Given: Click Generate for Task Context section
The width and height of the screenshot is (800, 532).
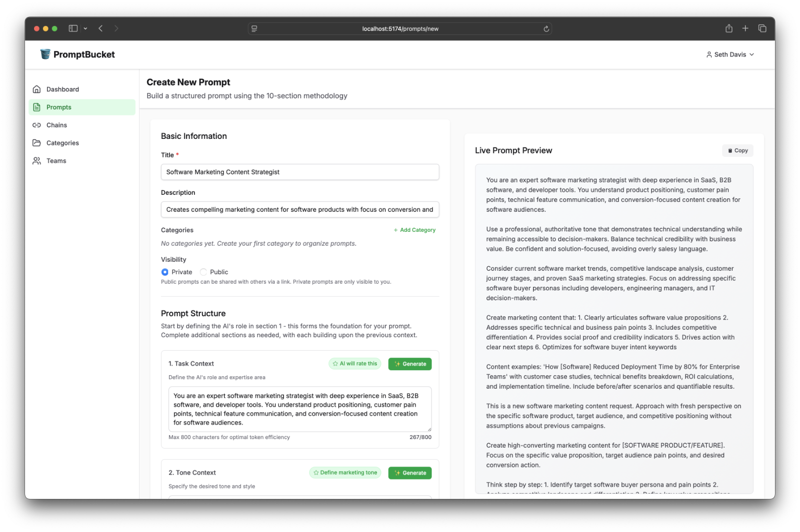Looking at the screenshot, I should [x=410, y=364].
